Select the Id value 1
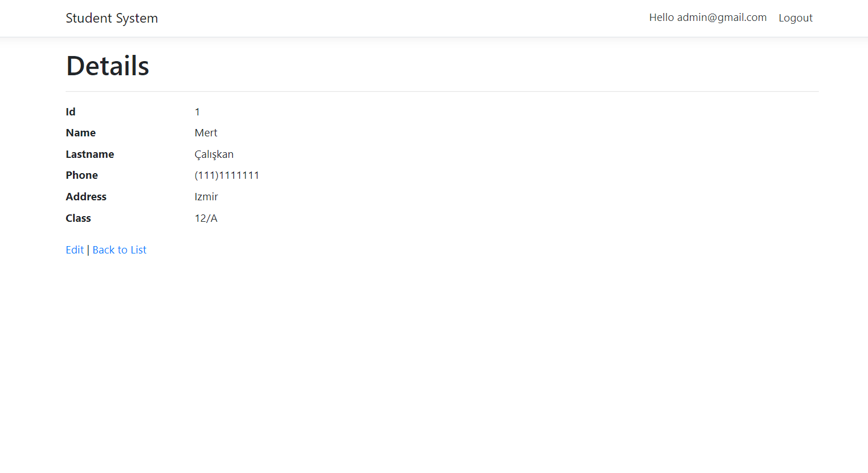 (x=197, y=111)
